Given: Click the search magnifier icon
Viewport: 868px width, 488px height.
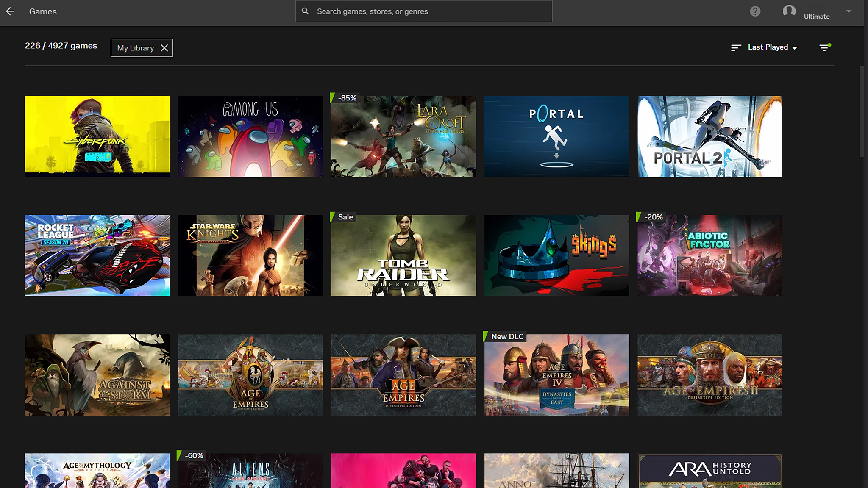Looking at the screenshot, I should [x=306, y=11].
